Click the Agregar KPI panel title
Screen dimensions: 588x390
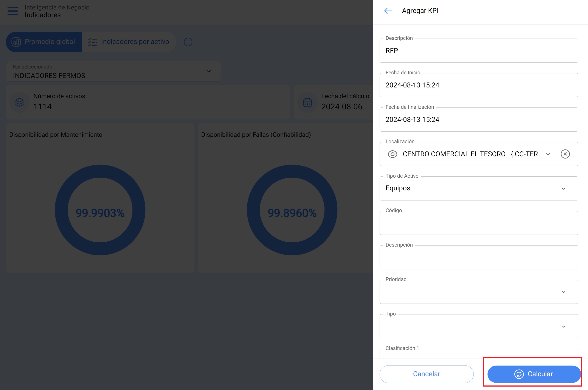tap(420, 11)
